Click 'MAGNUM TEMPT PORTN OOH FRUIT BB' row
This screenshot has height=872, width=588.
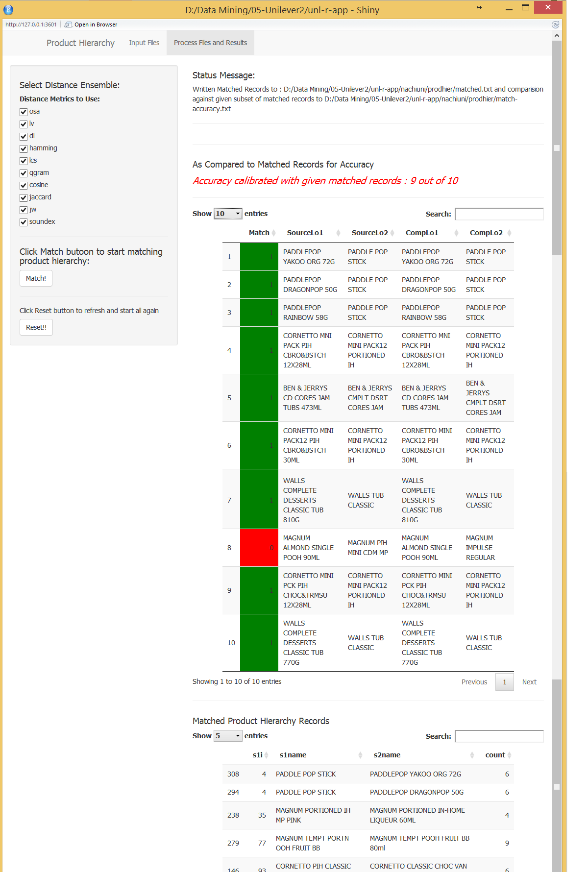point(368,843)
